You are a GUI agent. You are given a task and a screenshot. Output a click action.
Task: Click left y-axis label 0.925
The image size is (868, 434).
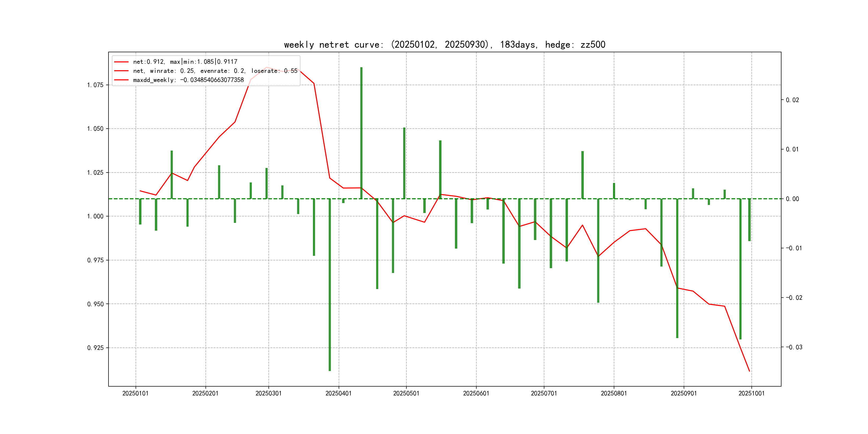pos(95,348)
